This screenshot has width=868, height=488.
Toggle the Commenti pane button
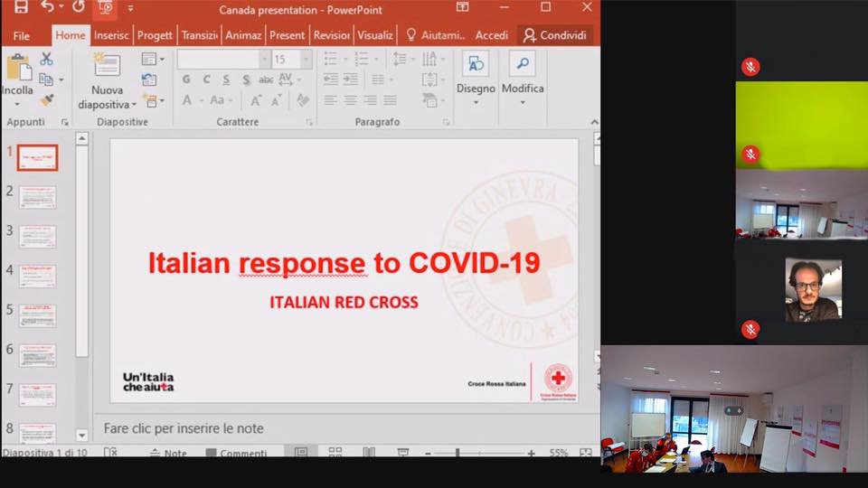pyautogui.click(x=236, y=453)
